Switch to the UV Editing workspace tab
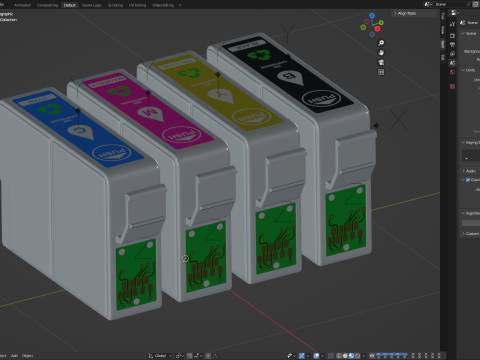Viewport: 480px width, 360px height. click(137, 5)
